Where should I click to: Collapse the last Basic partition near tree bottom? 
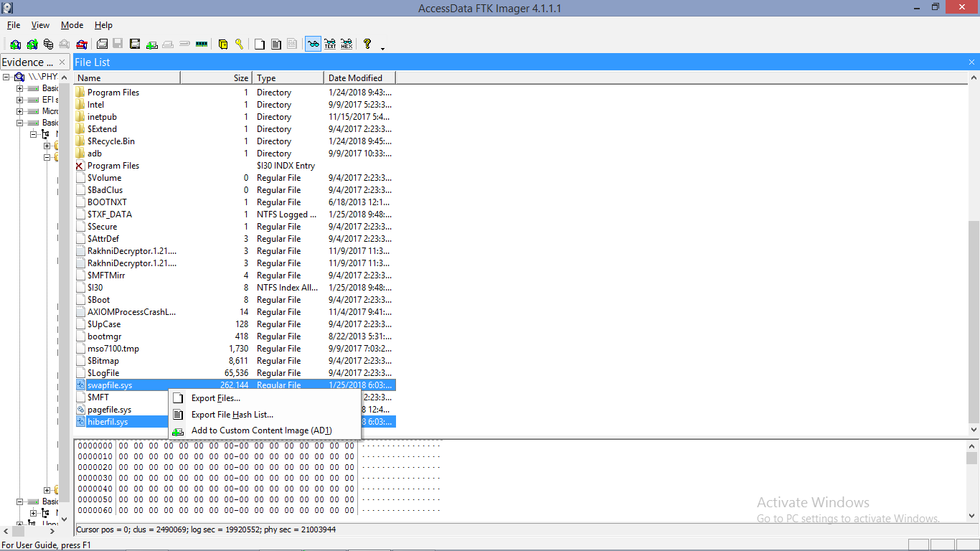click(20, 501)
